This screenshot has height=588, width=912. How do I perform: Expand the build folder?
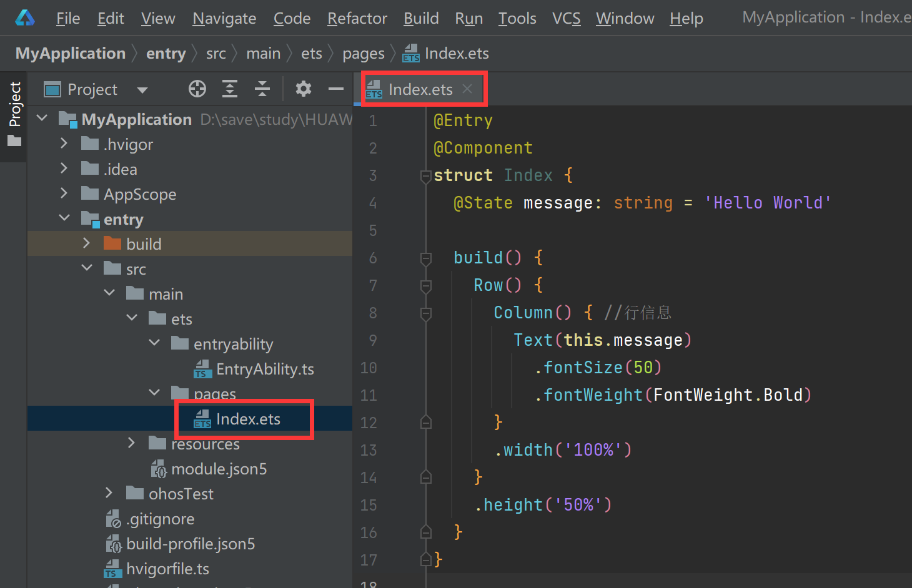coord(86,243)
